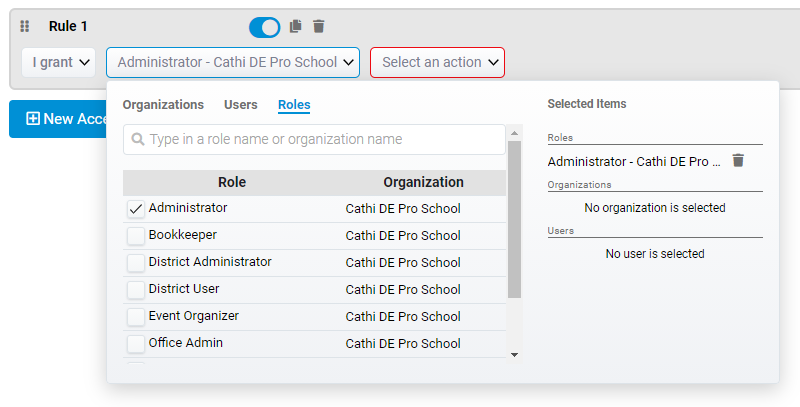Click the role name search input field
The height and width of the screenshot is (407, 800).
pos(320,140)
